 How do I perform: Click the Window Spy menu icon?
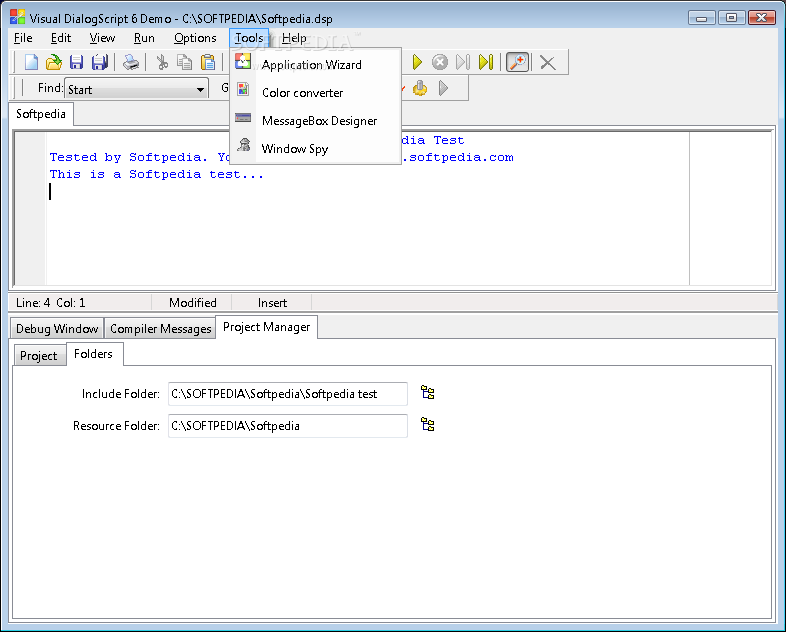coord(244,145)
